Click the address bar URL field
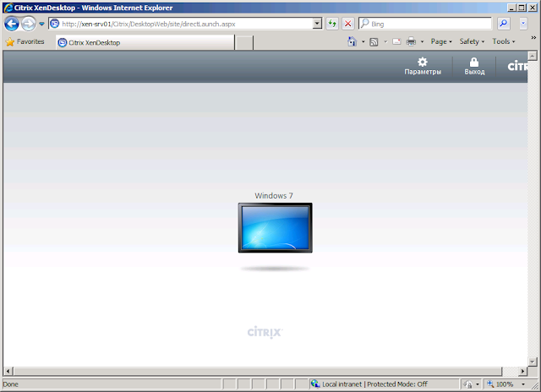Screen dimensions: 541x392 (x=180, y=24)
